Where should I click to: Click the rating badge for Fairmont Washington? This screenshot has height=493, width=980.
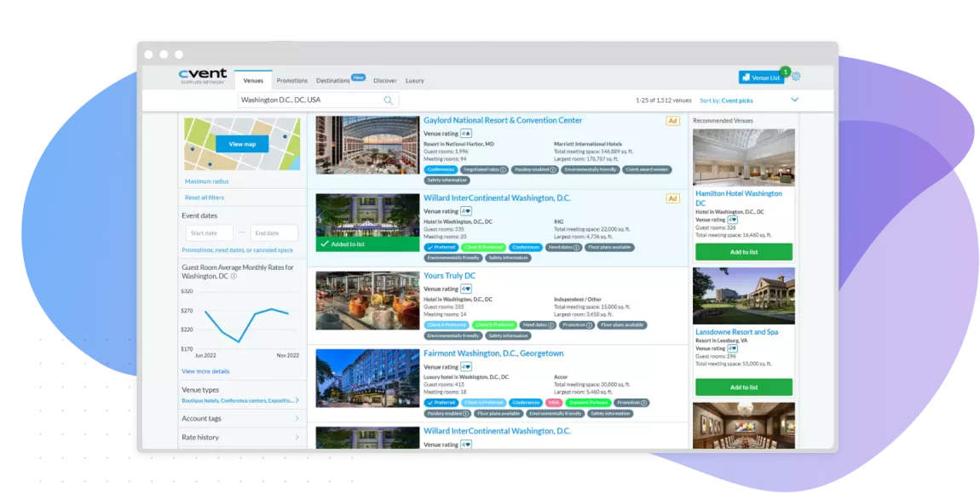[466, 367]
